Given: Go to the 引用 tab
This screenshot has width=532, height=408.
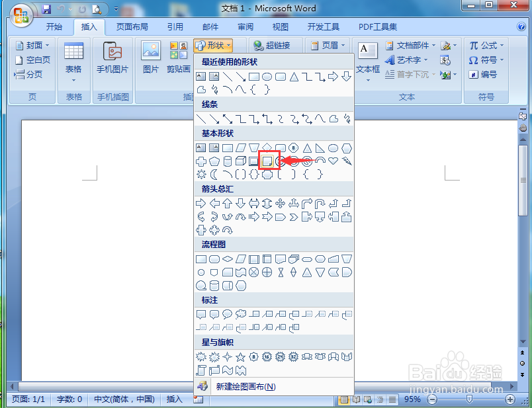Looking at the screenshot, I should (175, 27).
